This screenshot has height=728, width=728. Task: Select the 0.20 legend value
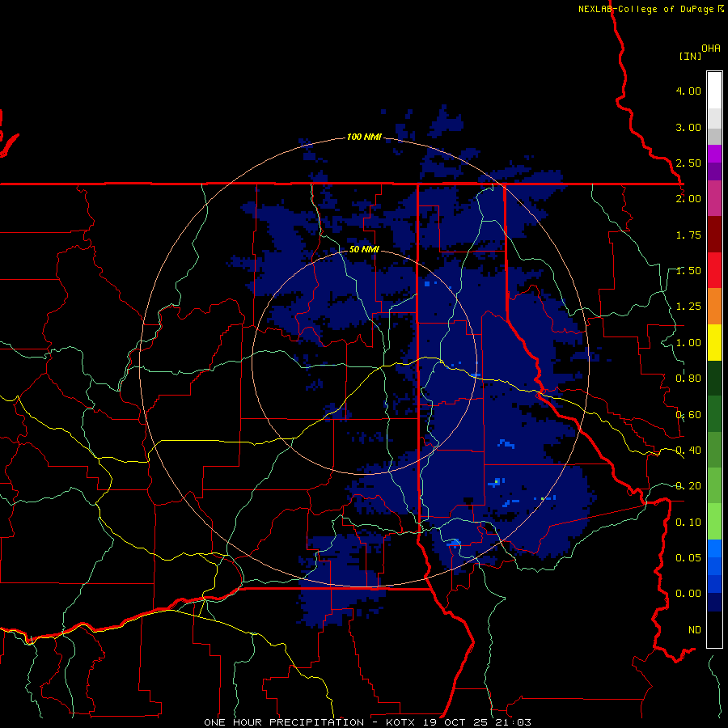(x=688, y=486)
